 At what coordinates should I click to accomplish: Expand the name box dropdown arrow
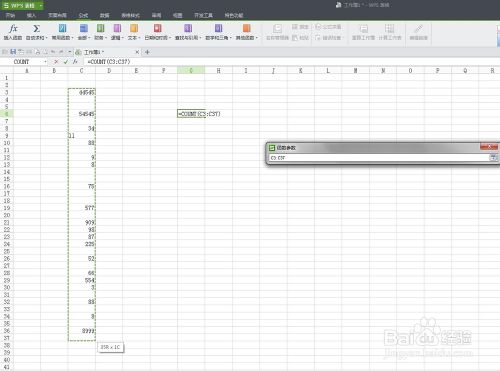(45, 62)
